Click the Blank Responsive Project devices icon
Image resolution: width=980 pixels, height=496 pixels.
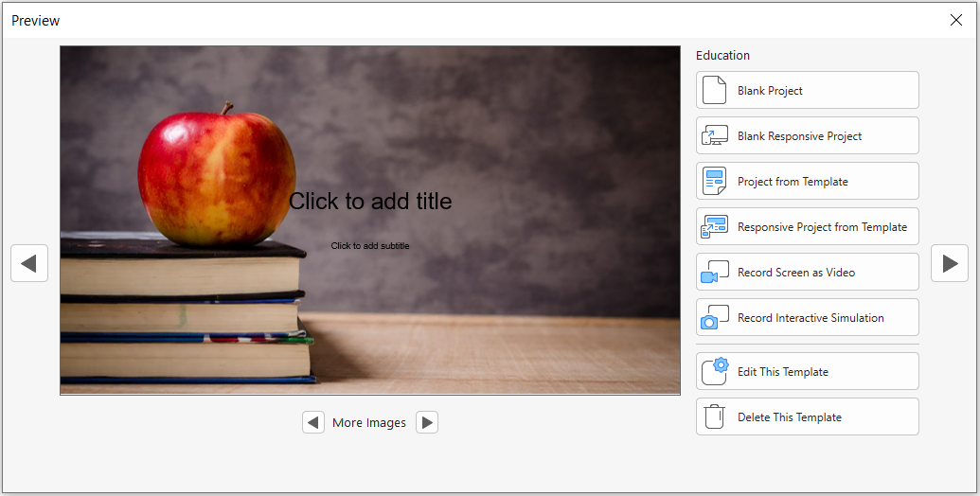[714, 135]
